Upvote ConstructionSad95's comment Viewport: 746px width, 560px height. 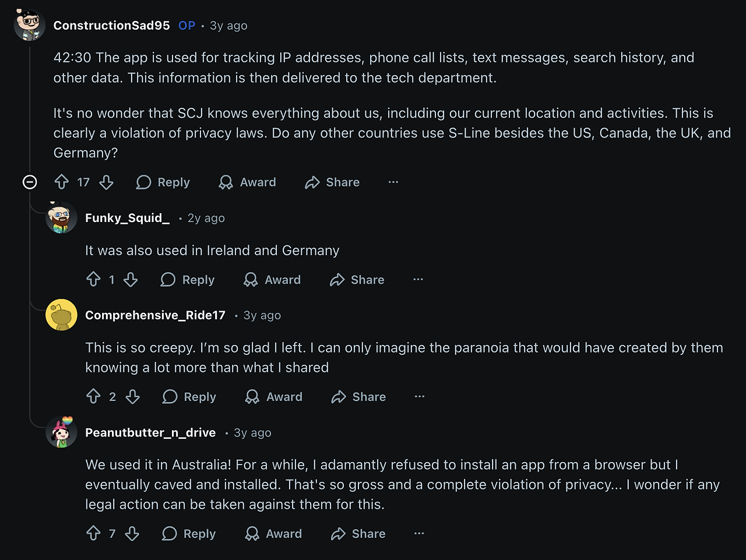pos(62,182)
